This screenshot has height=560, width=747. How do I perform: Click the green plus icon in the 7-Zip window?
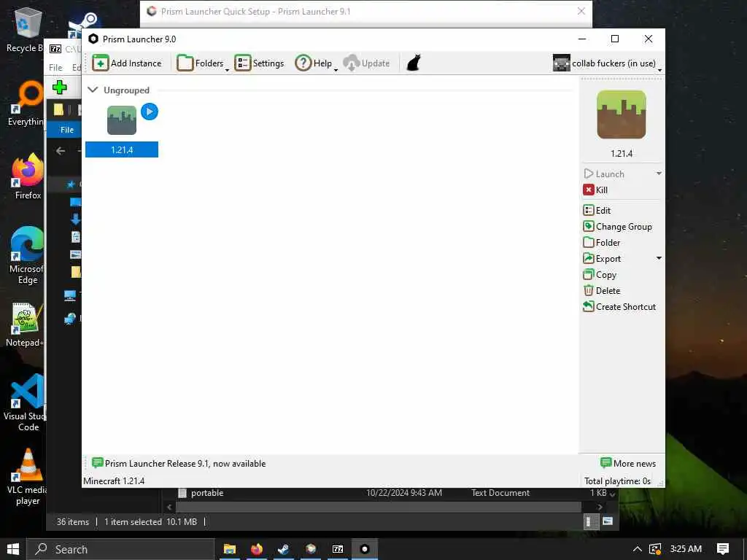tap(60, 87)
